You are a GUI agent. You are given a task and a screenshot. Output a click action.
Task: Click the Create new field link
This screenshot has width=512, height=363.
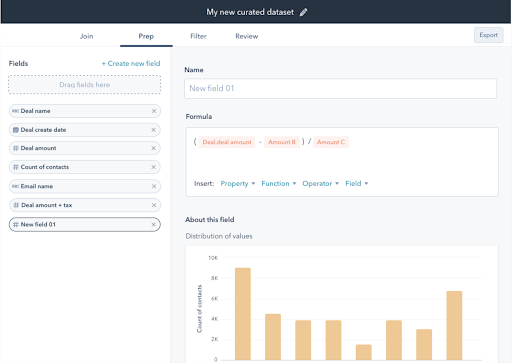click(x=131, y=63)
